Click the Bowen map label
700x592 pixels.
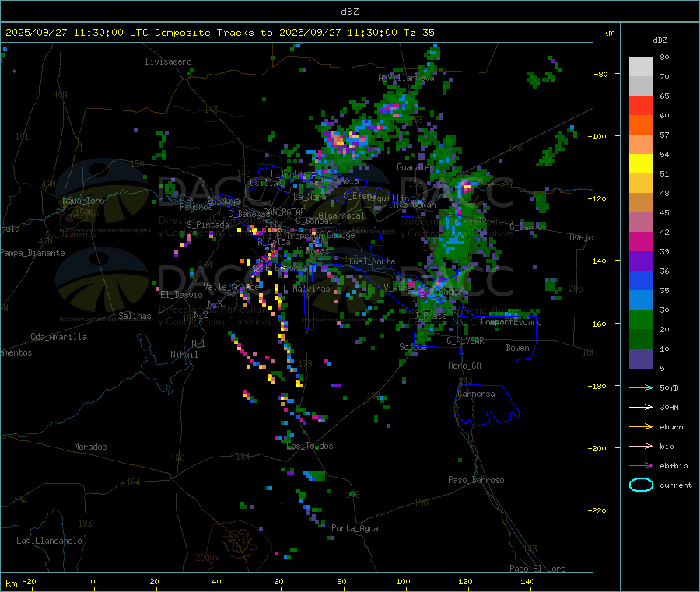click(518, 348)
